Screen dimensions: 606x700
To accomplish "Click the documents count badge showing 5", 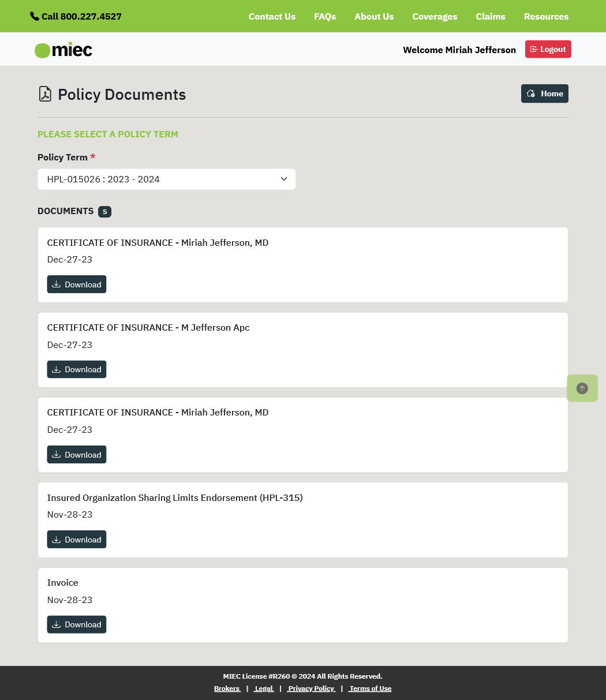I will [104, 211].
